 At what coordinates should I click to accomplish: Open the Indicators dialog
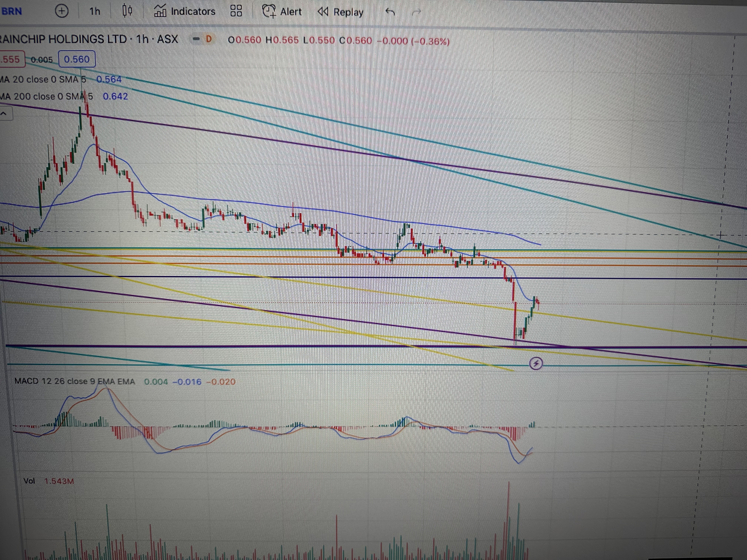coord(184,11)
